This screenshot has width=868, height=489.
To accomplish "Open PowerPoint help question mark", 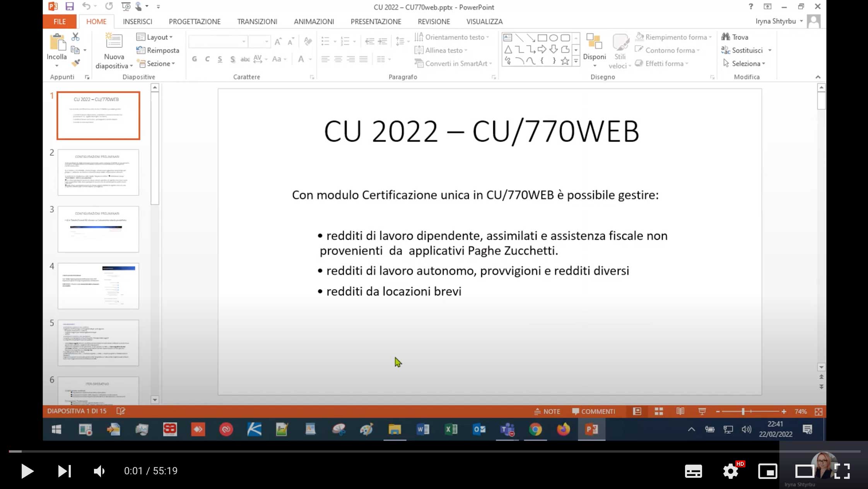I will (751, 6).
